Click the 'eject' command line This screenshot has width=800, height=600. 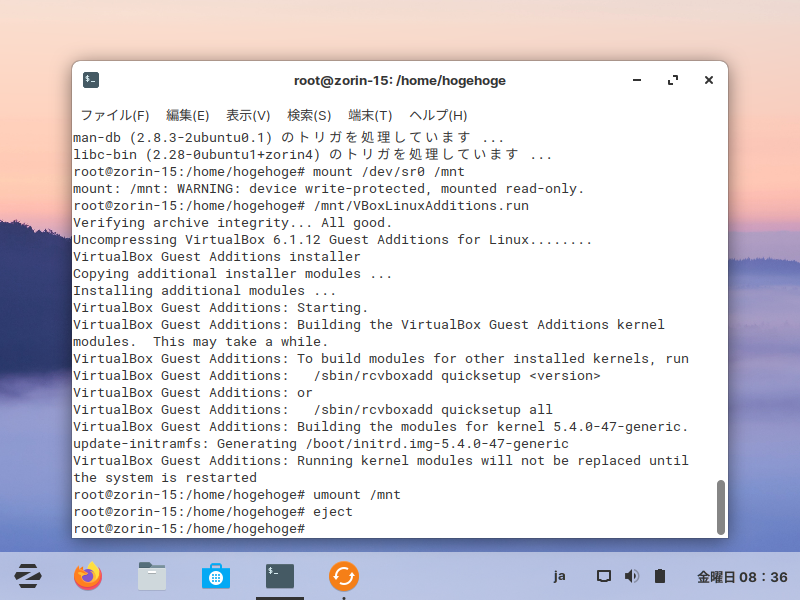coord(213,512)
